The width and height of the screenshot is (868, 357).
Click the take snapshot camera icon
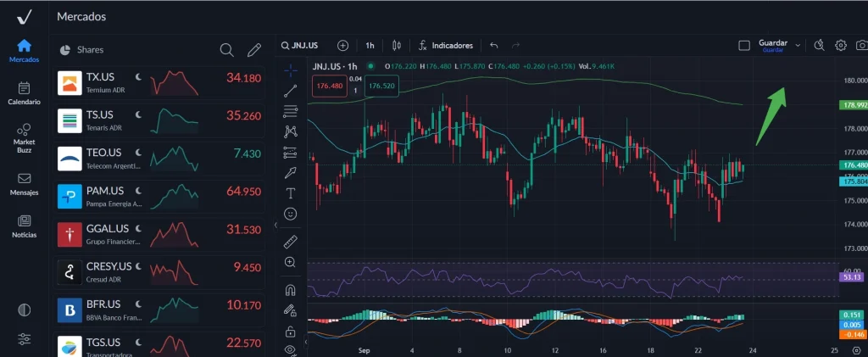861,45
